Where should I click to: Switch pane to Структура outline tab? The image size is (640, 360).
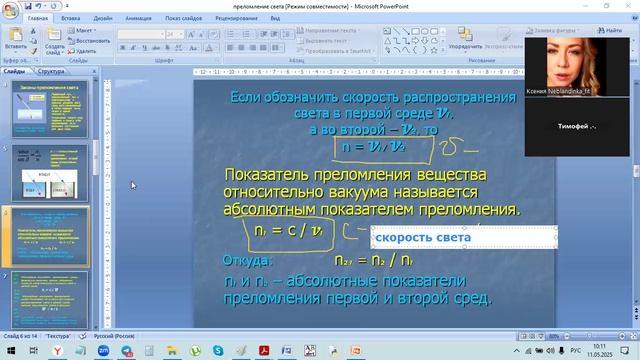coord(51,71)
